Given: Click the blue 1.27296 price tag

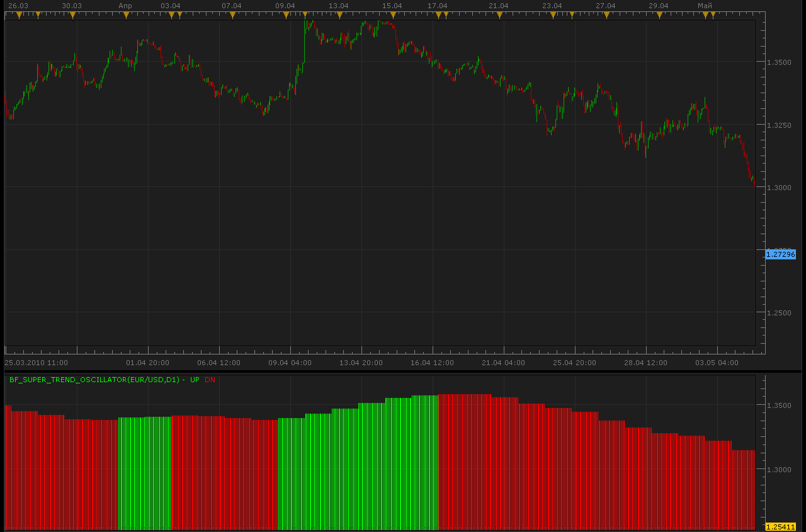Looking at the screenshot, I should [781, 254].
